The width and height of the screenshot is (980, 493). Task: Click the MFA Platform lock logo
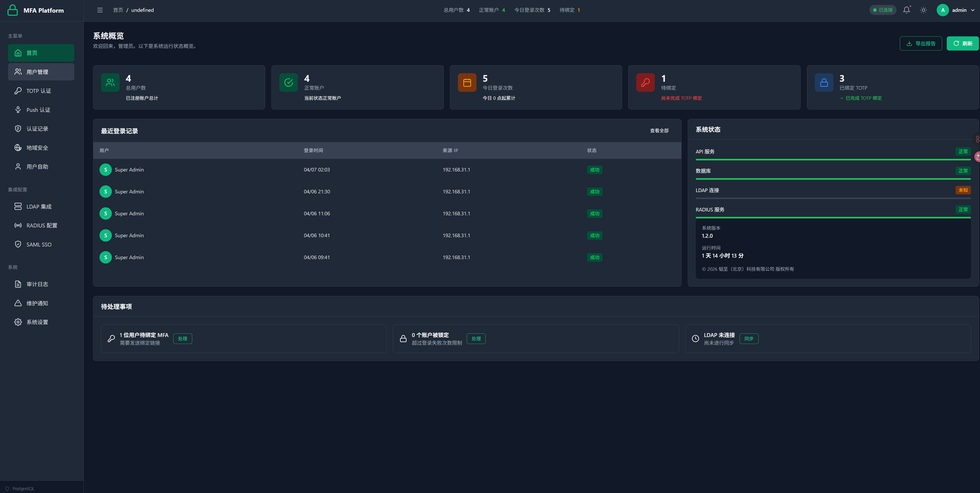(x=13, y=10)
